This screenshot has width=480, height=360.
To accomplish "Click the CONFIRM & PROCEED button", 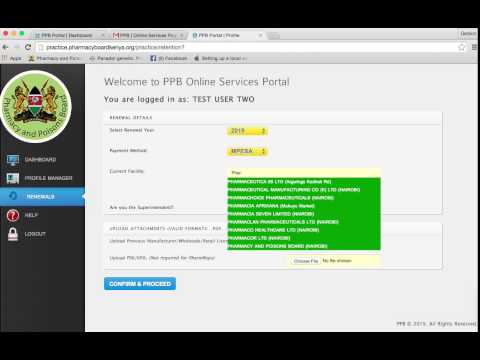I will tap(140, 284).
